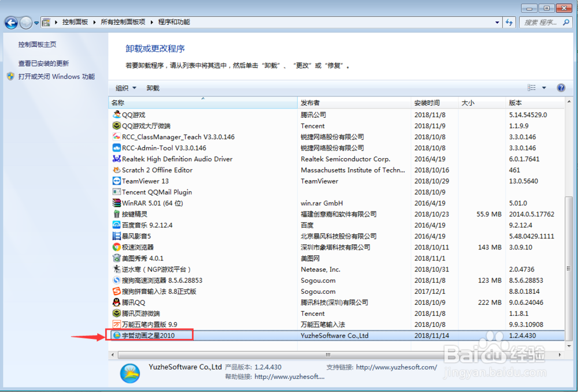This screenshot has height=392, width=578.
Task: Click the vertical scrollbar thumb
Action: [x=569, y=268]
